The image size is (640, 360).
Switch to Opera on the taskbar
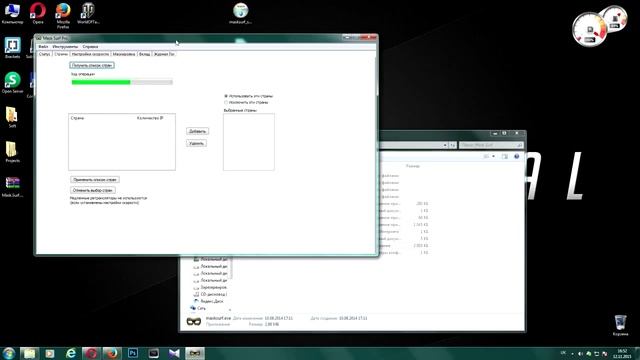(x=91, y=353)
